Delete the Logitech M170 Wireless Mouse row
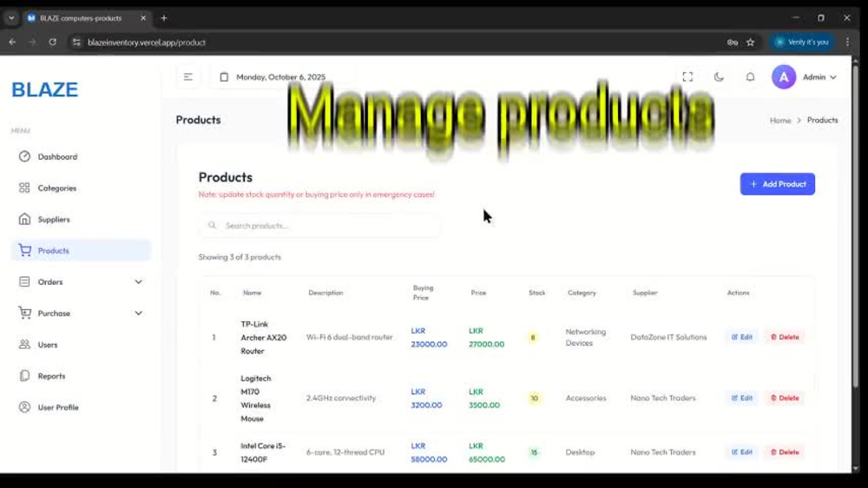Viewport: 868px width, 488px height. [785, 398]
